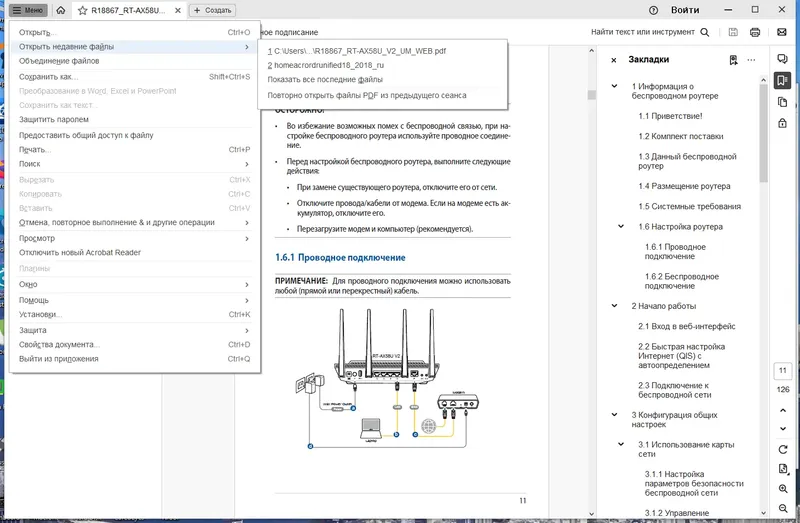Image resolution: width=800 pixels, height=523 pixels.
Task: Click the rotate view icon
Action: [783, 450]
